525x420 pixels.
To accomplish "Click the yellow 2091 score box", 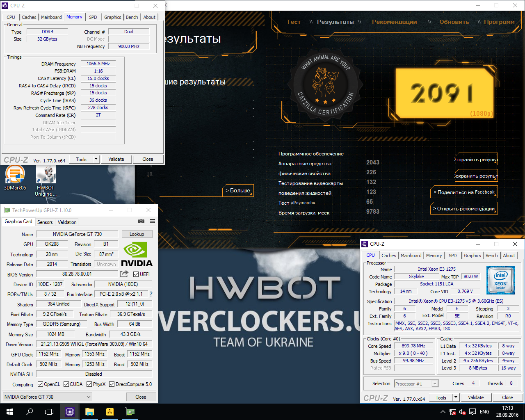I will click(444, 94).
